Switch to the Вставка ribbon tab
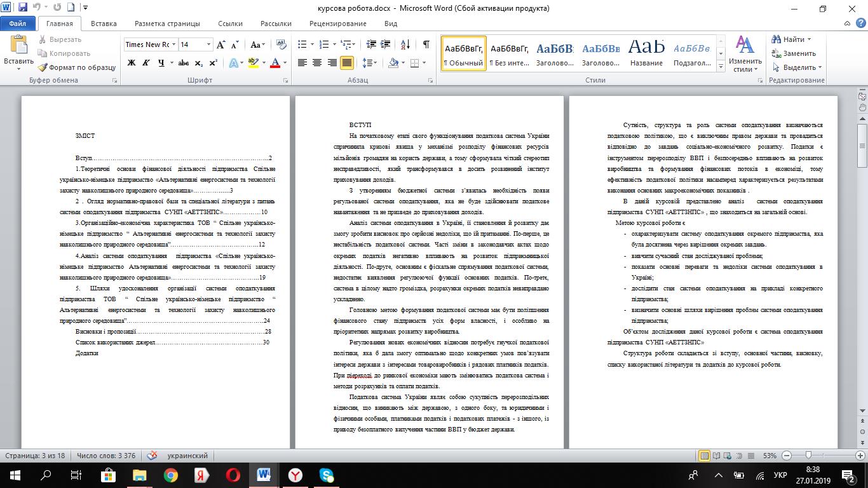 [x=104, y=24]
